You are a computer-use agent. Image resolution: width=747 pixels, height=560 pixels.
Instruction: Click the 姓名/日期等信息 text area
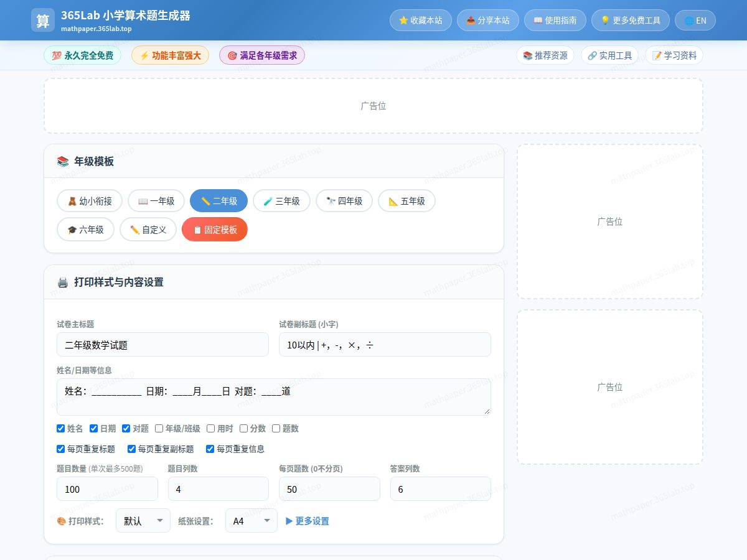click(274, 397)
